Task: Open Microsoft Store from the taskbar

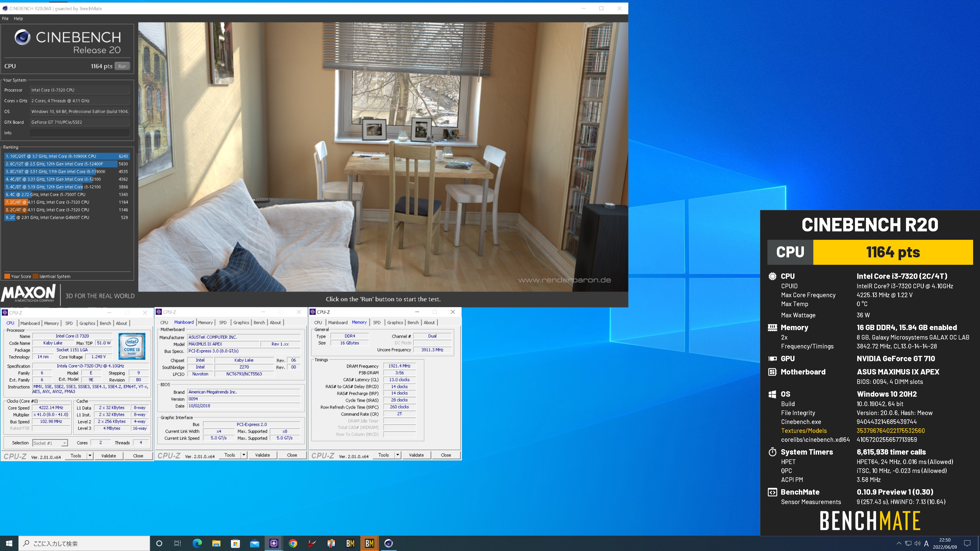Action: point(236,543)
